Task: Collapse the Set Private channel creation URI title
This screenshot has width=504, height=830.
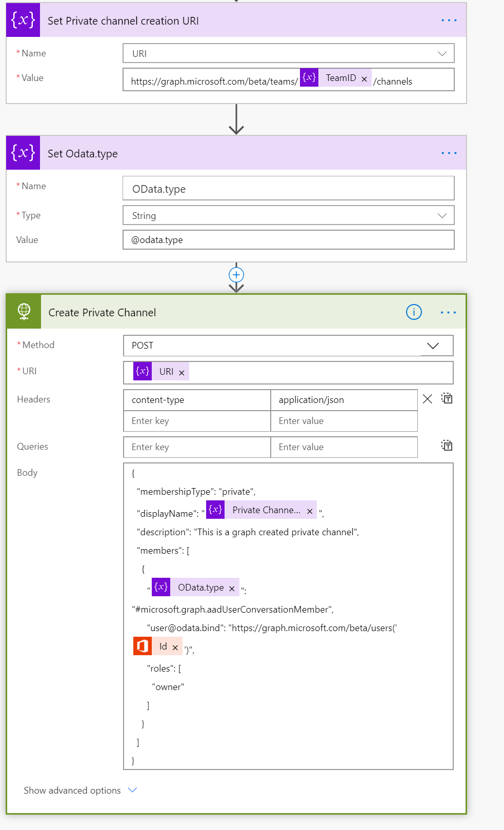Action: (123, 21)
